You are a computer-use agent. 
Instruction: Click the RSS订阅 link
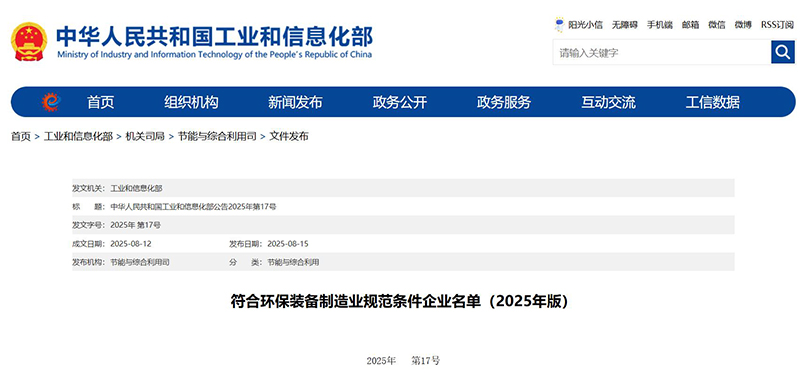click(x=778, y=24)
